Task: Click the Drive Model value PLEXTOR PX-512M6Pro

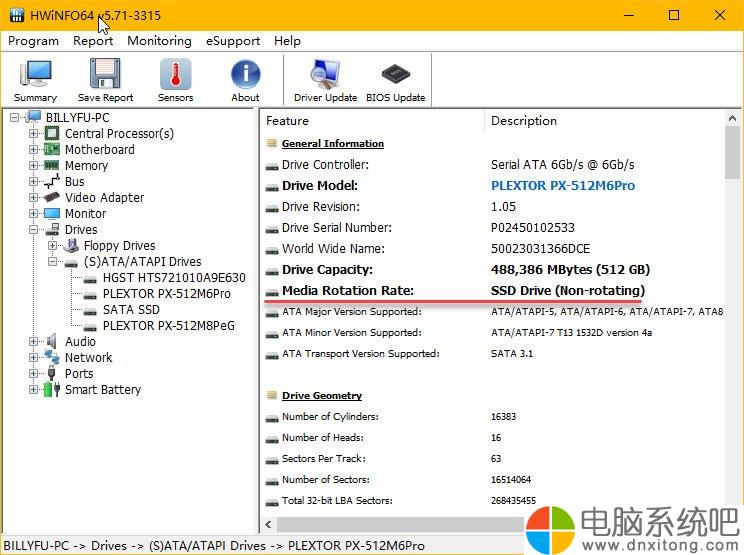Action: tap(563, 185)
